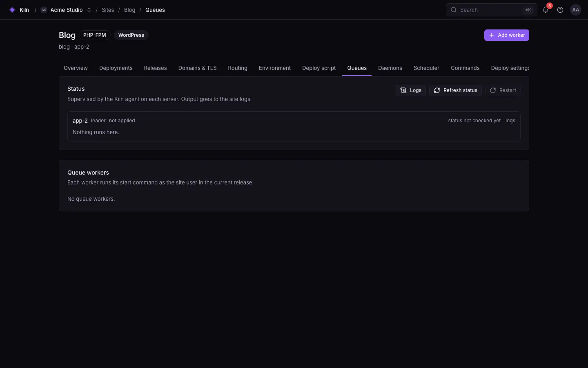Open the Deploy script tab
The height and width of the screenshot is (368, 588).
pyautogui.click(x=319, y=68)
